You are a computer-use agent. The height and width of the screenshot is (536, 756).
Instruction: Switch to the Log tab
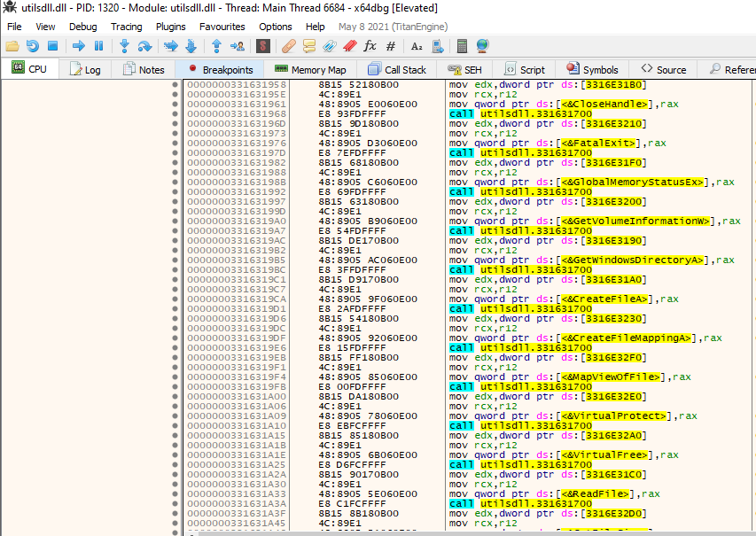point(85,69)
